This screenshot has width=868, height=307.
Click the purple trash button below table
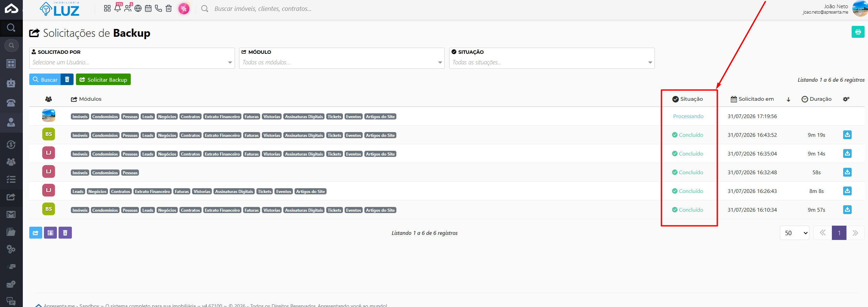(65, 233)
